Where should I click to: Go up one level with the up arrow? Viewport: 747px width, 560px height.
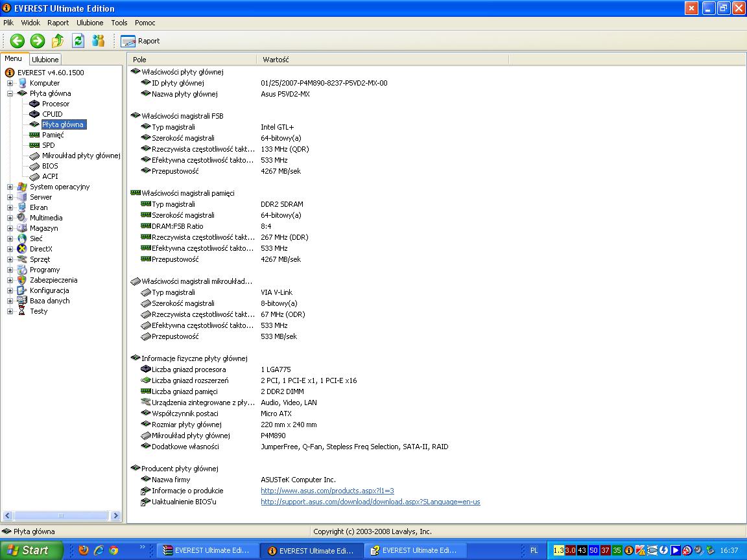coord(58,41)
